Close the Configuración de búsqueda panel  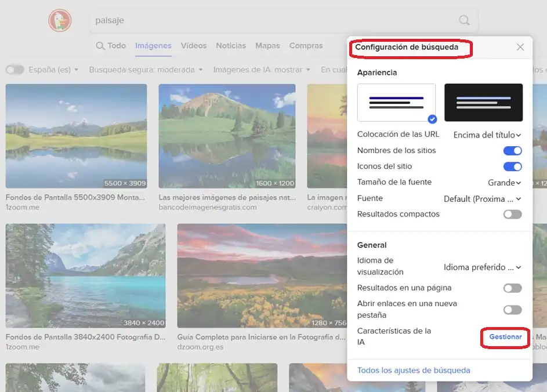[x=520, y=47]
